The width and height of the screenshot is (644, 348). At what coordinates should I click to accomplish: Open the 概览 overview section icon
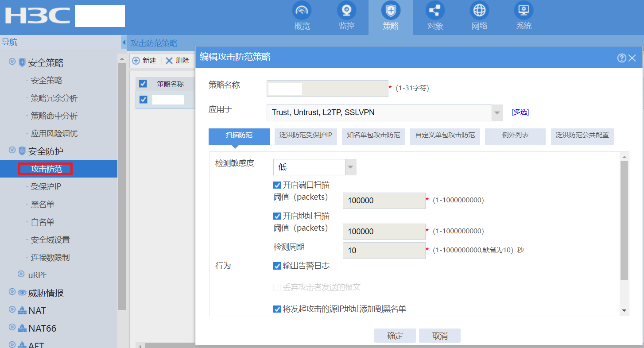(x=302, y=10)
